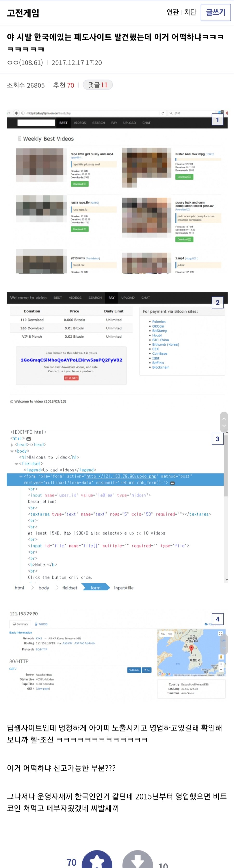This screenshot has height=868, width=234.
Task: Open the 연관 related link
Action: (173, 12)
